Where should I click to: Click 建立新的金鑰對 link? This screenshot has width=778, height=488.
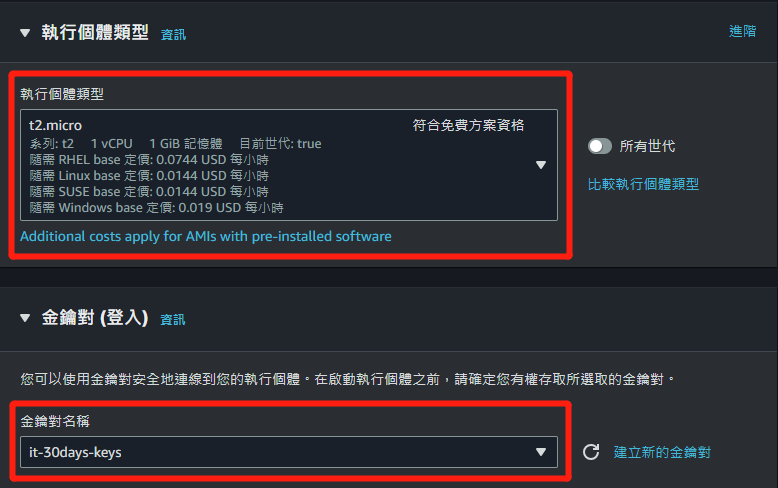tap(662, 452)
